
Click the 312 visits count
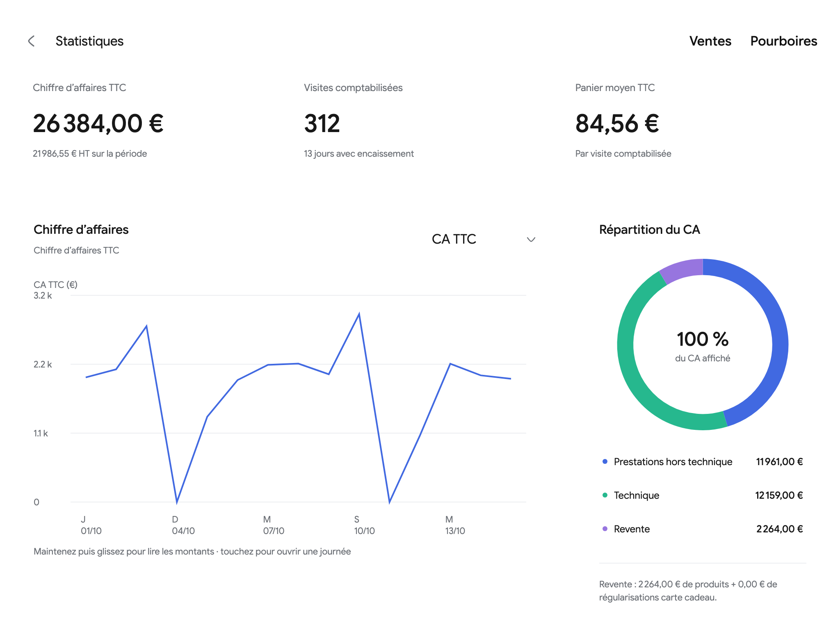click(322, 123)
